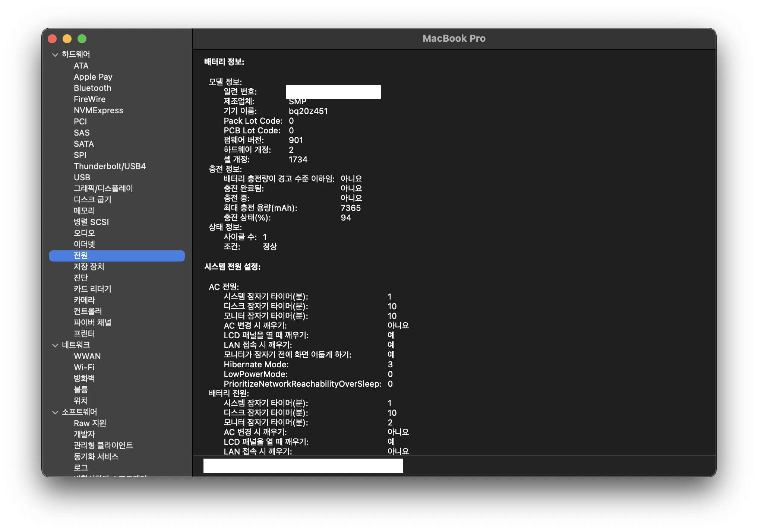Select 컨트롤러 in the sidebar
The image size is (758, 532).
[x=88, y=311]
